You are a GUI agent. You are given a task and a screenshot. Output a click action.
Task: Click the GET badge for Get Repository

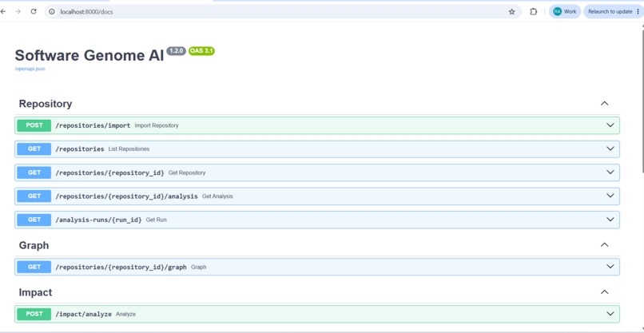(x=34, y=172)
